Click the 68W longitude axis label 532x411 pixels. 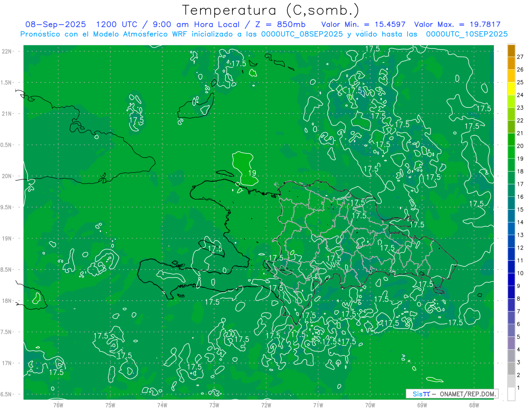click(x=473, y=405)
